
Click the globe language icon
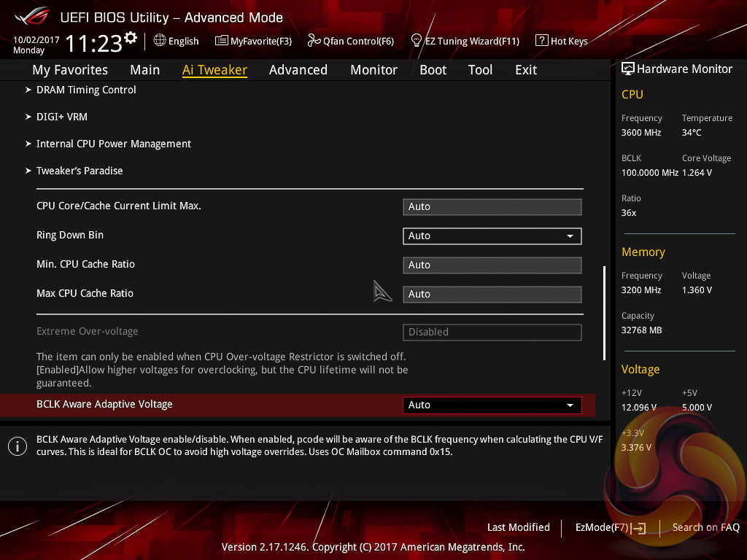(160, 41)
